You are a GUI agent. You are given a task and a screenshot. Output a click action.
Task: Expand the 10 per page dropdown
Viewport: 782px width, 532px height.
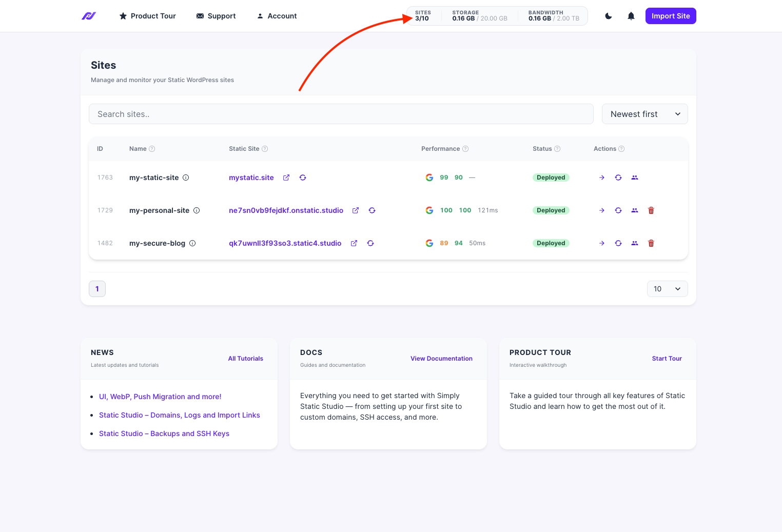click(668, 289)
